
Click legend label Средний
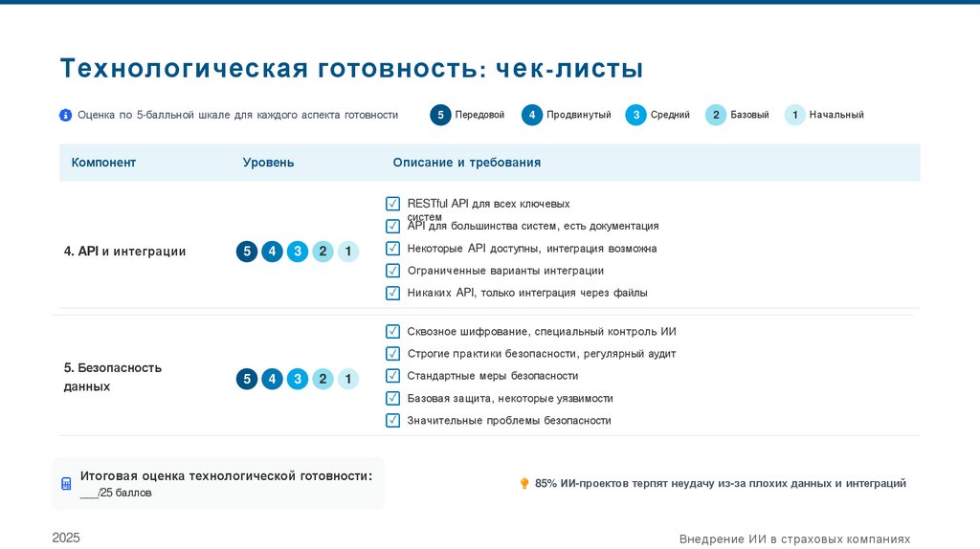(670, 115)
